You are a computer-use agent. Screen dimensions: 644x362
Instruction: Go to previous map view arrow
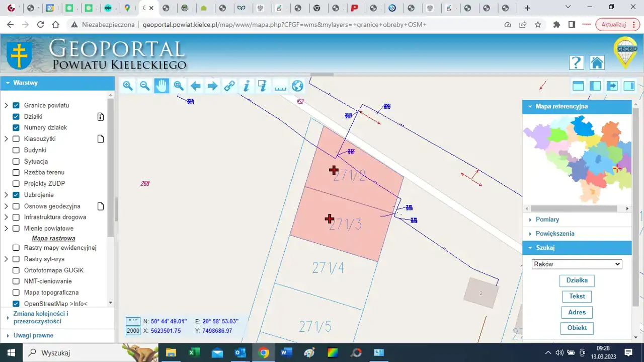pyautogui.click(x=196, y=86)
